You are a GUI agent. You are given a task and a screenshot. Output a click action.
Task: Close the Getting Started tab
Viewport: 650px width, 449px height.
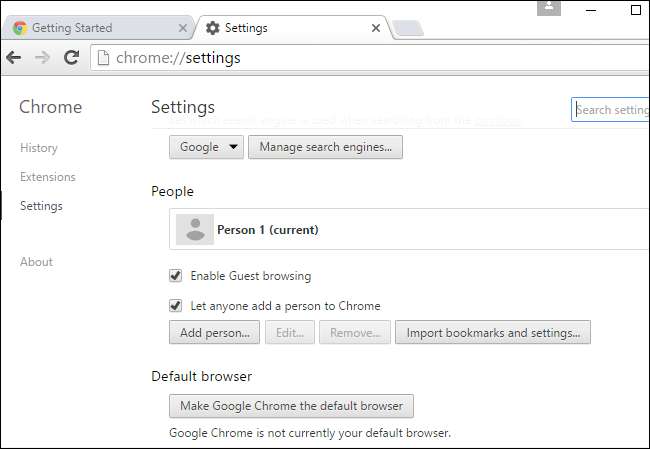pyautogui.click(x=182, y=28)
